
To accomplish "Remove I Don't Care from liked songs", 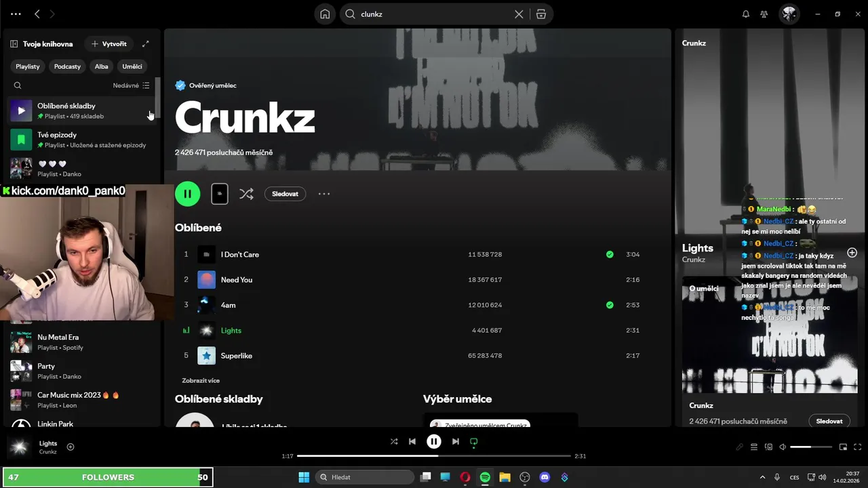I will click(x=610, y=255).
